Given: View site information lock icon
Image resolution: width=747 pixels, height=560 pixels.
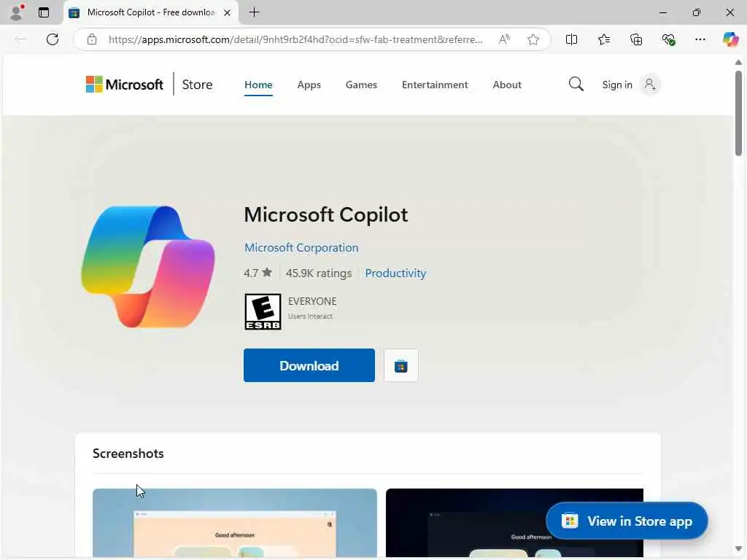Looking at the screenshot, I should (92, 39).
